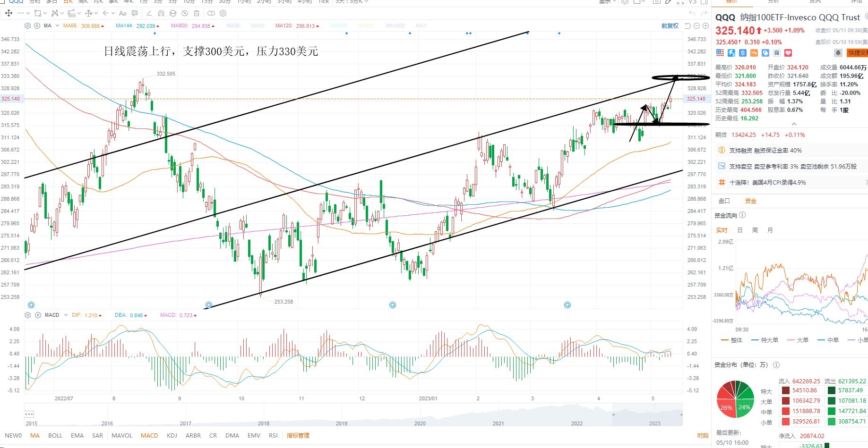Click the 快捷交易 quick trade button
This screenshot has width=868, height=448.
coord(857,53)
